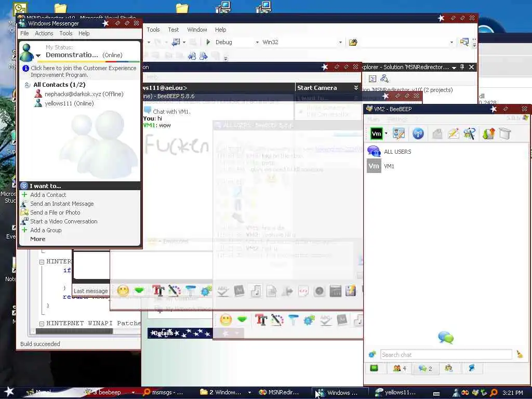Switch to the green first tab in BeeBEEP
This screenshot has height=399, width=532.
point(374,368)
